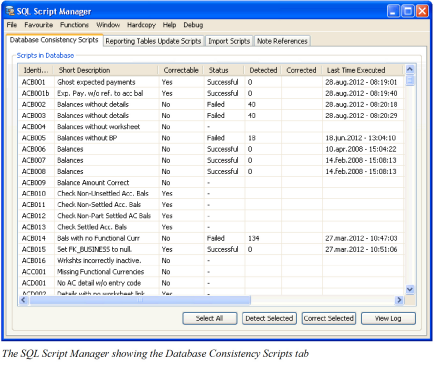The height and width of the screenshot is (371, 443).
Task: Open the Favourite menu
Action: [x=39, y=25]
